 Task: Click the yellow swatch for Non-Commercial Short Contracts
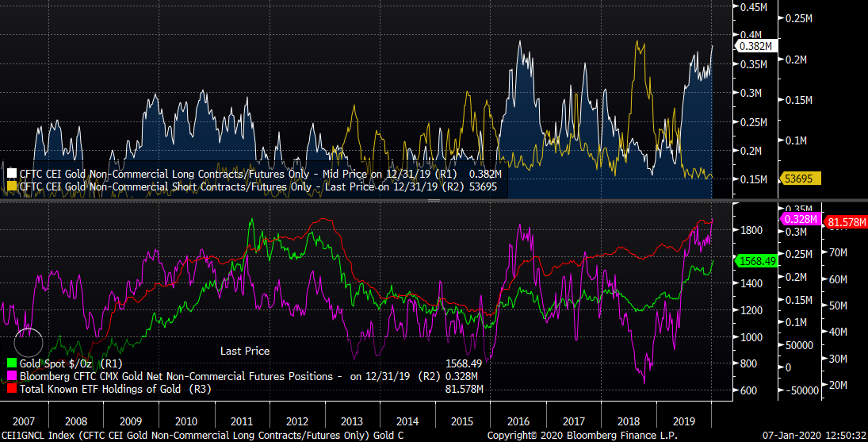(x=12, y=187)
